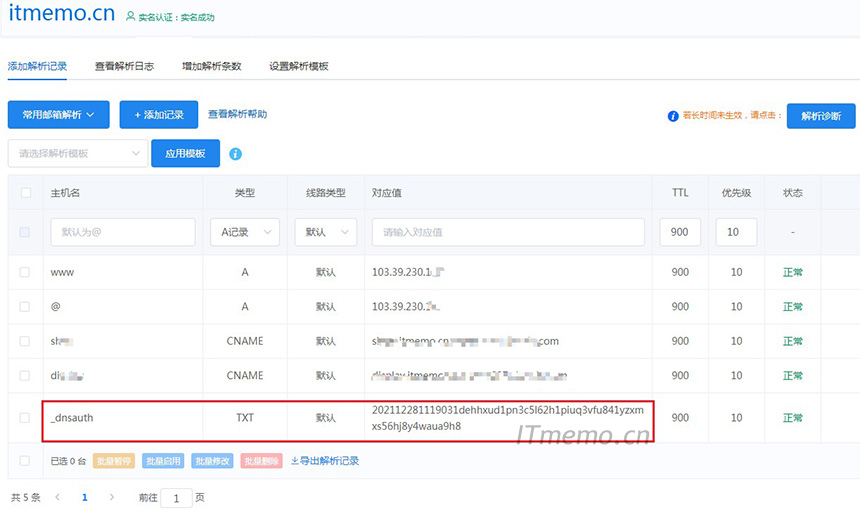Click the 批量启用 button

pos(163,461)
